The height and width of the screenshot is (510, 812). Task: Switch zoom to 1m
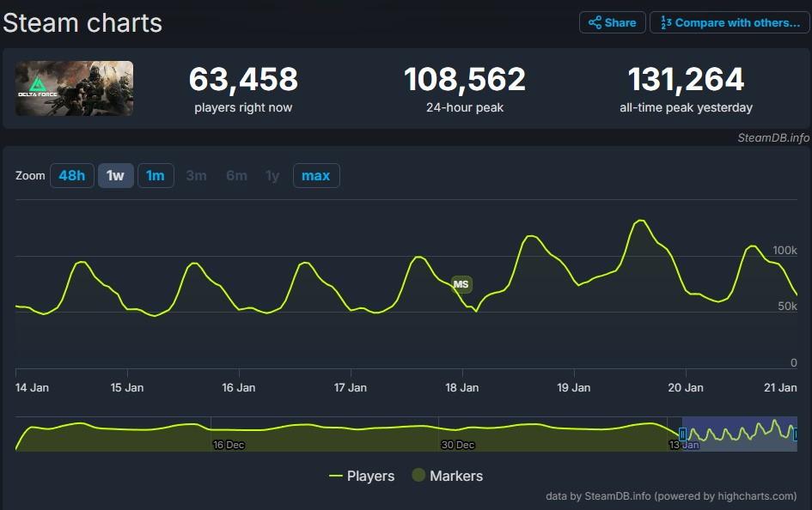point(156,176)
